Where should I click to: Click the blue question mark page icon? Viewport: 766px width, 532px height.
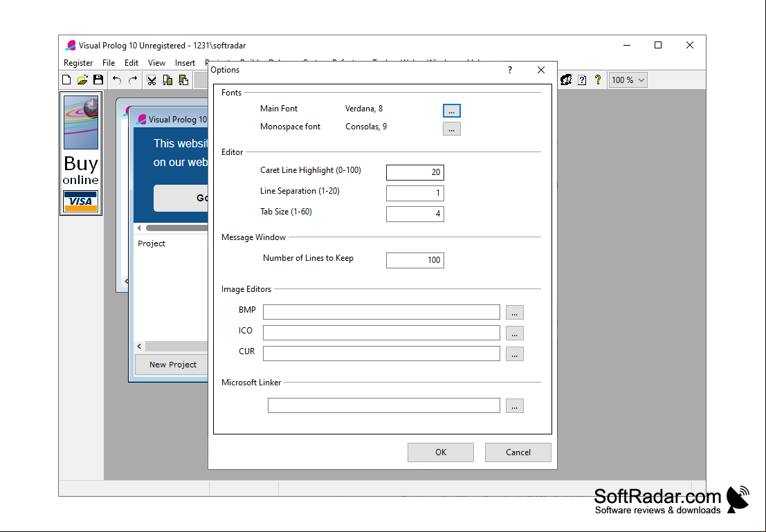pyautogui.click(x=582, y=80)
